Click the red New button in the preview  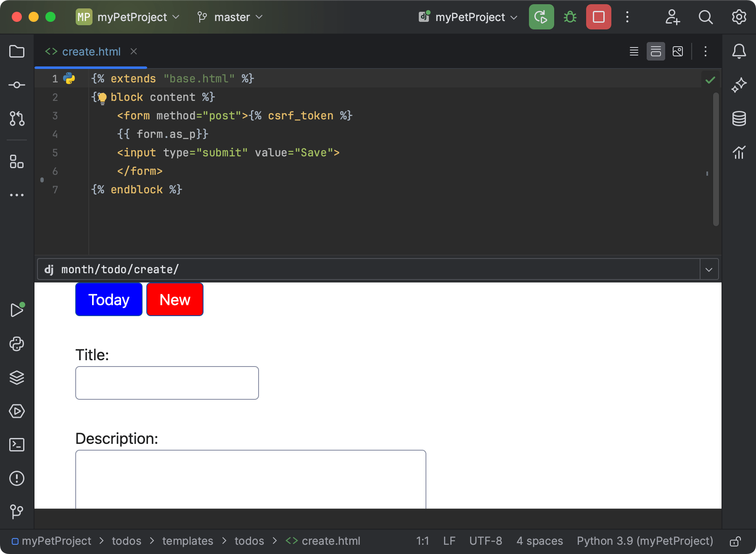coord(174,299)
